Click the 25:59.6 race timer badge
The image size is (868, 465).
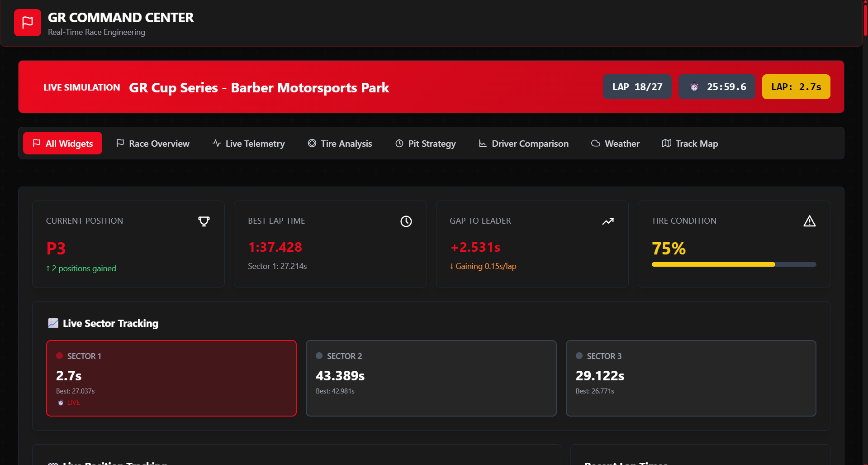717,87
